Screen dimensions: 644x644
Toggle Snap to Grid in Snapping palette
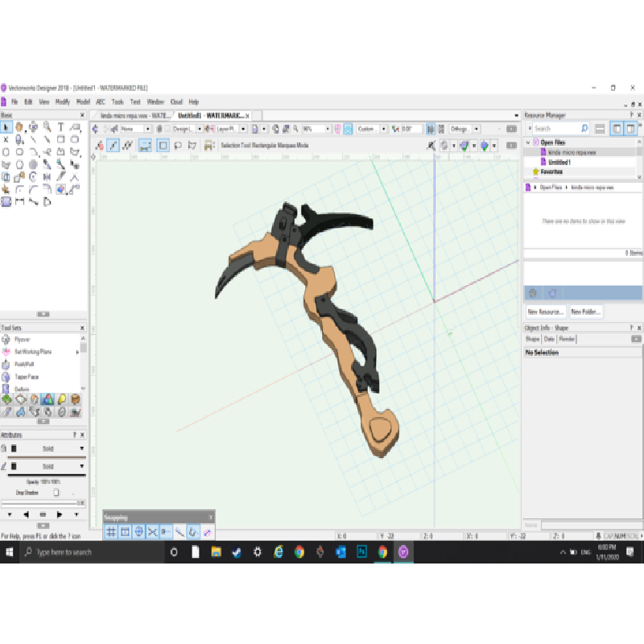[x=111, y=532]
